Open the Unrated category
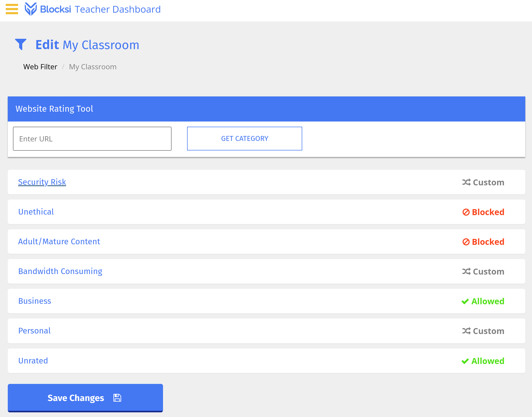Screen dimensions: 532x417 coord(33,361)
